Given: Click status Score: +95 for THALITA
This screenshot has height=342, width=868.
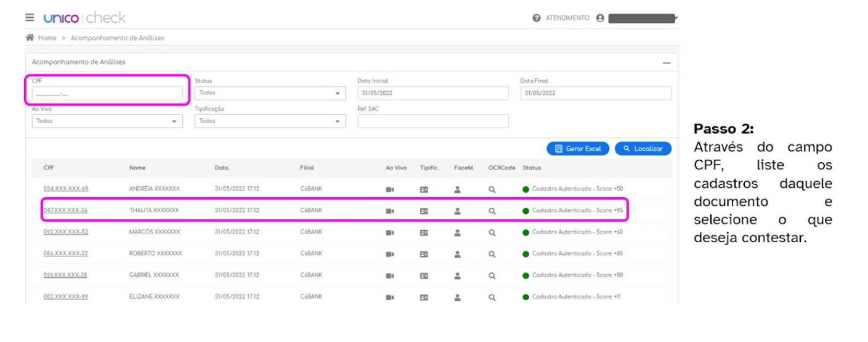Looking at the screenshot, I should click(x=573, y=211).
